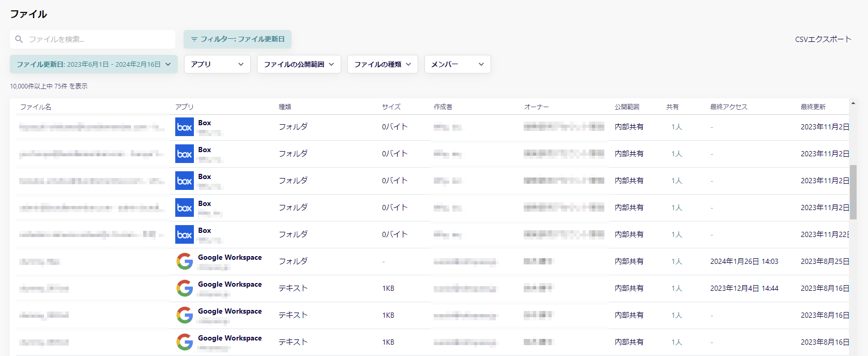Click the 共有 column header
Image resolution: width=868 pixels, height=356 pixels.
click(x=673, y=107)
